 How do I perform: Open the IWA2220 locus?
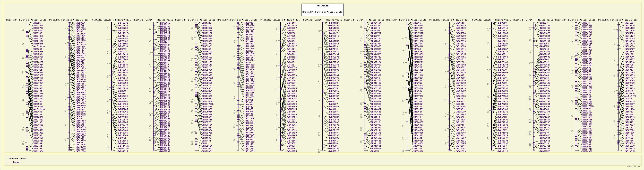[x=418, y=148]
